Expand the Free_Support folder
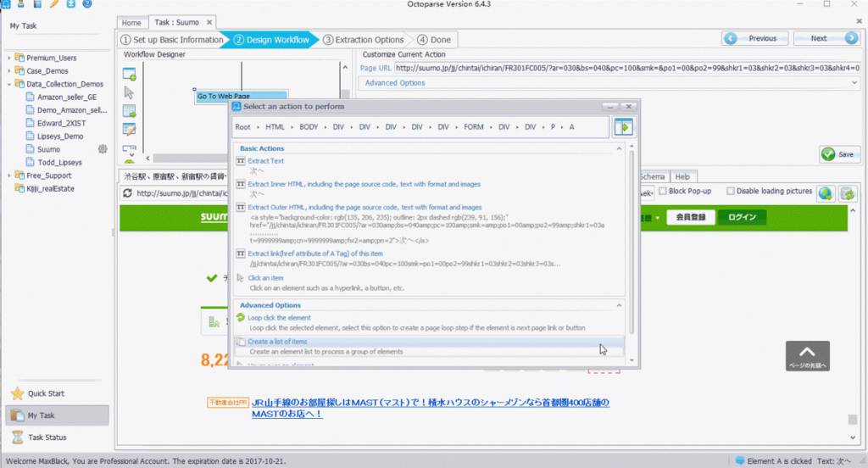 [8, 175]
